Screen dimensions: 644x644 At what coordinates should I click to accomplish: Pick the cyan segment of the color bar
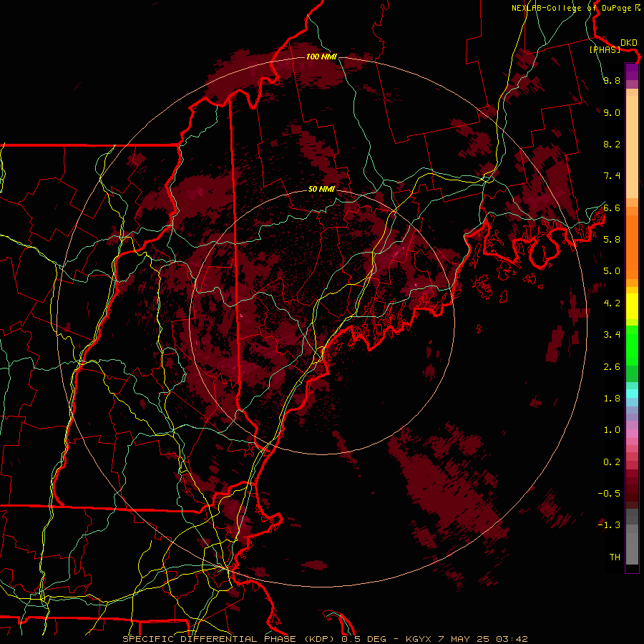632,394
